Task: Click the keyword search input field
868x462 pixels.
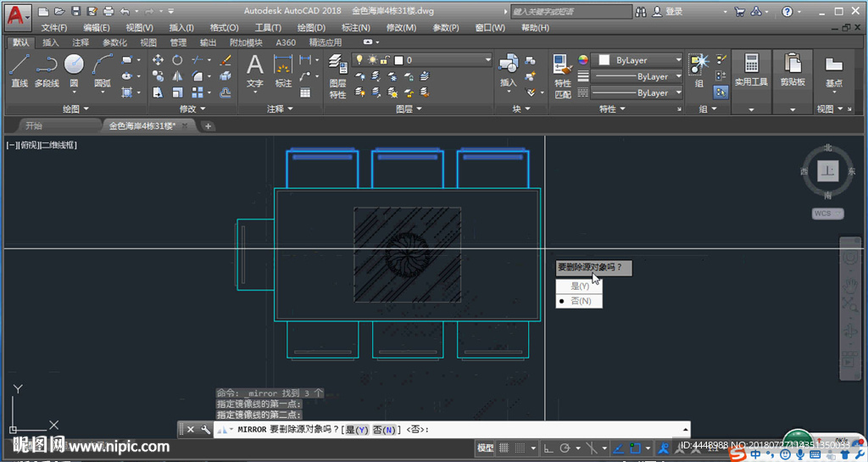Action: (571, 12)
